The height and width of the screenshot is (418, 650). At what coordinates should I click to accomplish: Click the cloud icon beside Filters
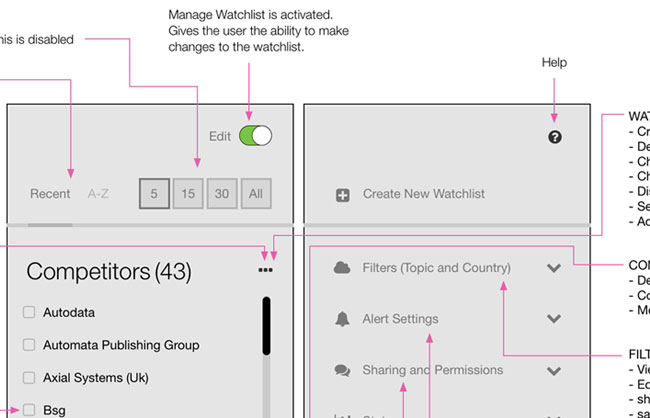[342, 268]
